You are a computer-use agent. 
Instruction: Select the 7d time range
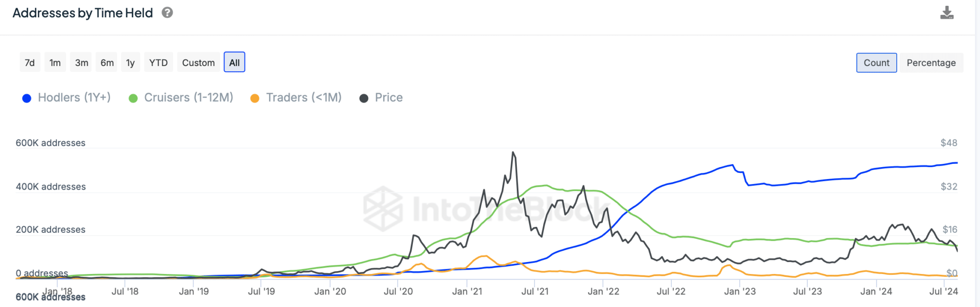coord(30,63)
